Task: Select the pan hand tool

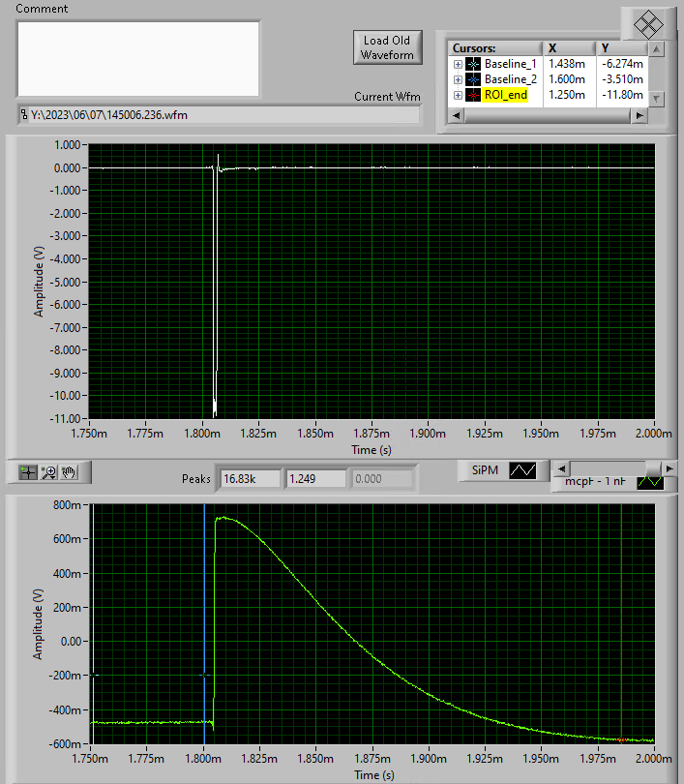Action: [69, 472]
